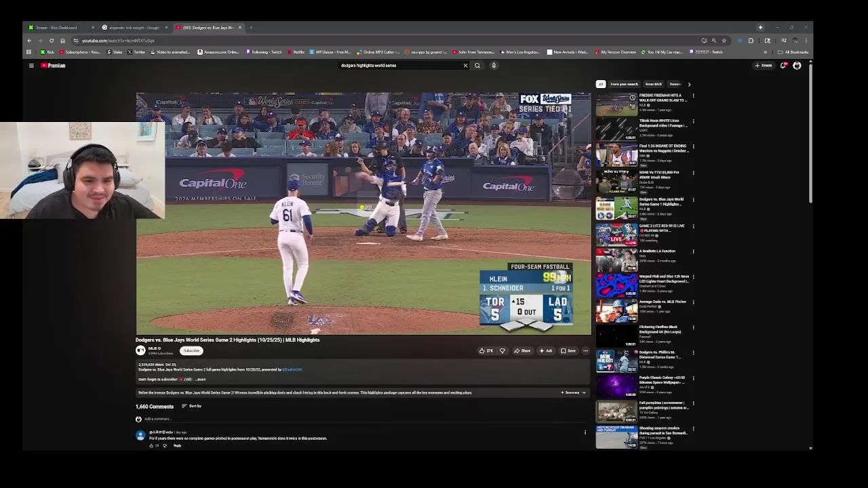Open the Subscriptions - YouTube bookmark
868x488 pixels.
pyautogui.click(x=81, y=52)
